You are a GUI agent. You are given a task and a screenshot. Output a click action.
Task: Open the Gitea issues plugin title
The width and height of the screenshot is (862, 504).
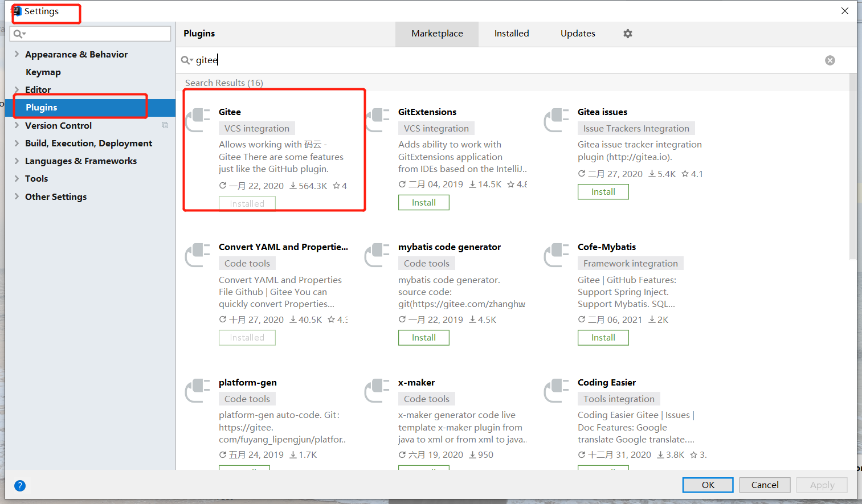pyautogui.click(x=602, y=112)
